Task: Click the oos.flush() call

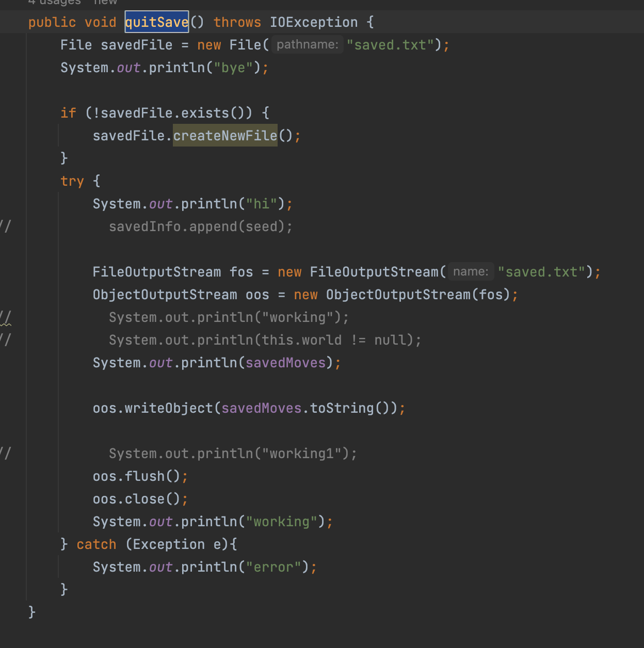Action: [x=136, y=476]
